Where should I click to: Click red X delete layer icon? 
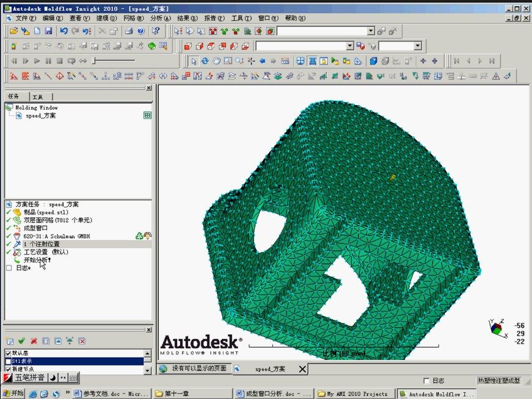click(x=34, y=341)
